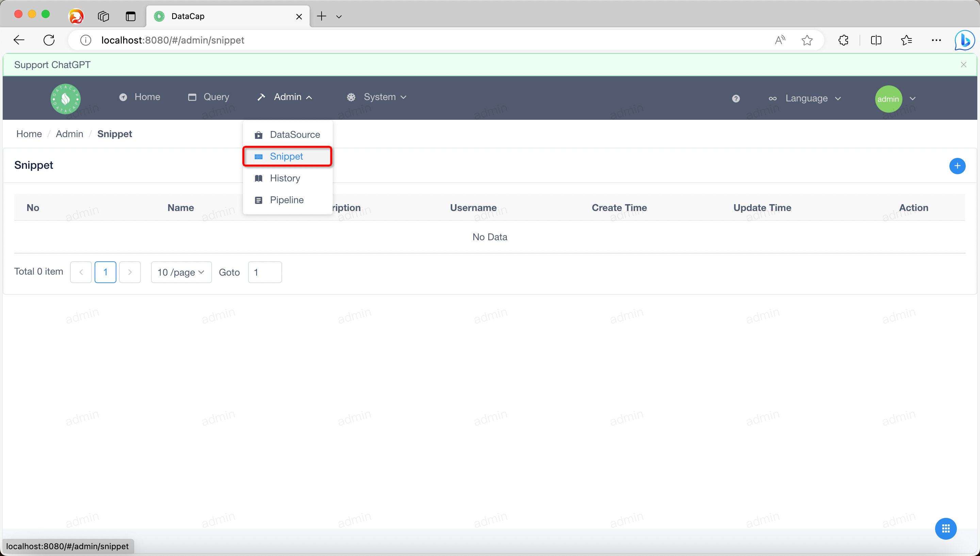Reload the page with refresh icon
The height and width of the screenshot is (556, 980).
point(49,40)
